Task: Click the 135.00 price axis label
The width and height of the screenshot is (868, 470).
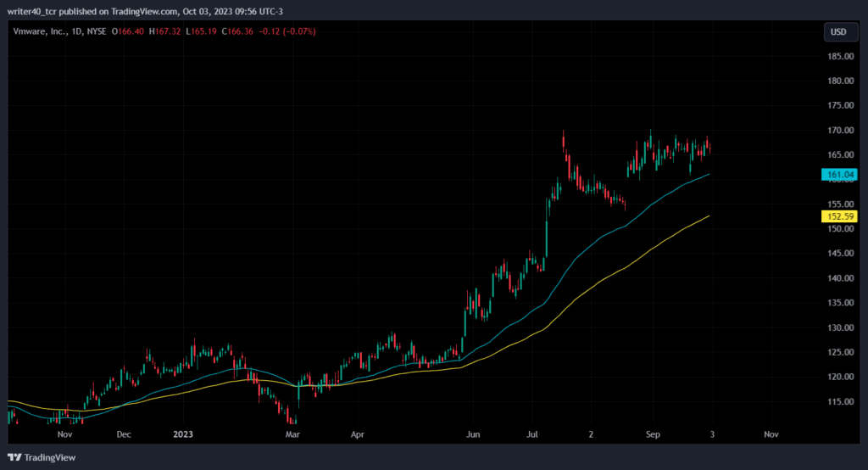Action: point(840,303)
